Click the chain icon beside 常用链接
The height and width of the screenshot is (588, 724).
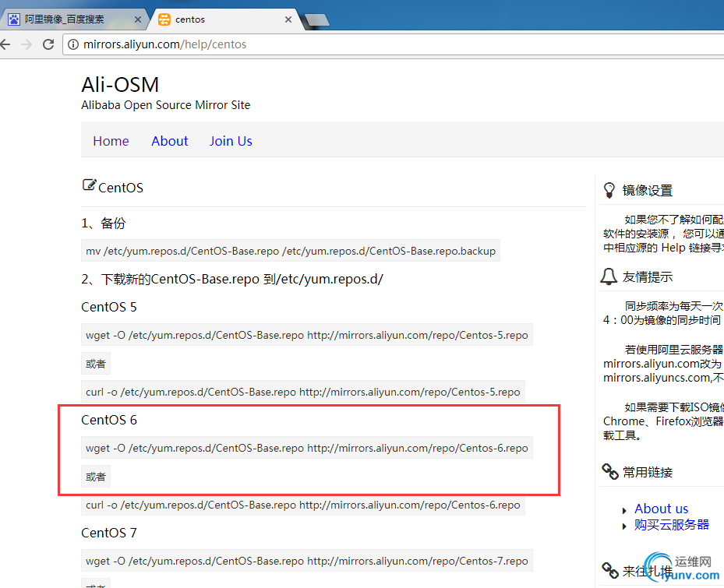[610, 471]
